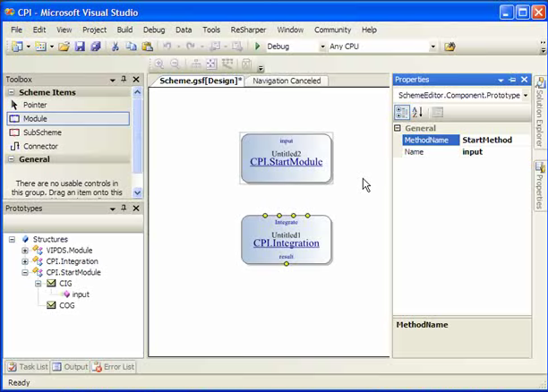This screenshot has height=392, width=548.
Task: Open the Debug configuration dropdown
Action: click(321, 47)
